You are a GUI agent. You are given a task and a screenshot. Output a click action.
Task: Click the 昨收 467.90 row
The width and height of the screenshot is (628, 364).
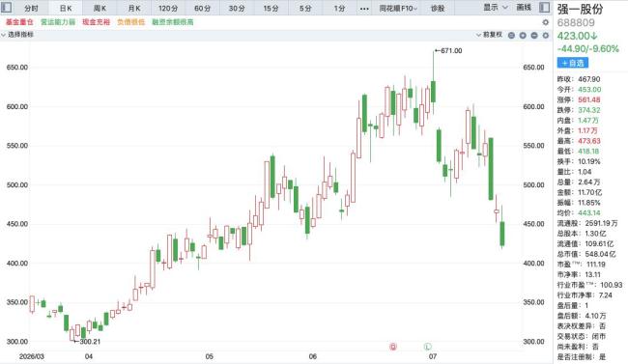point(579,79)
